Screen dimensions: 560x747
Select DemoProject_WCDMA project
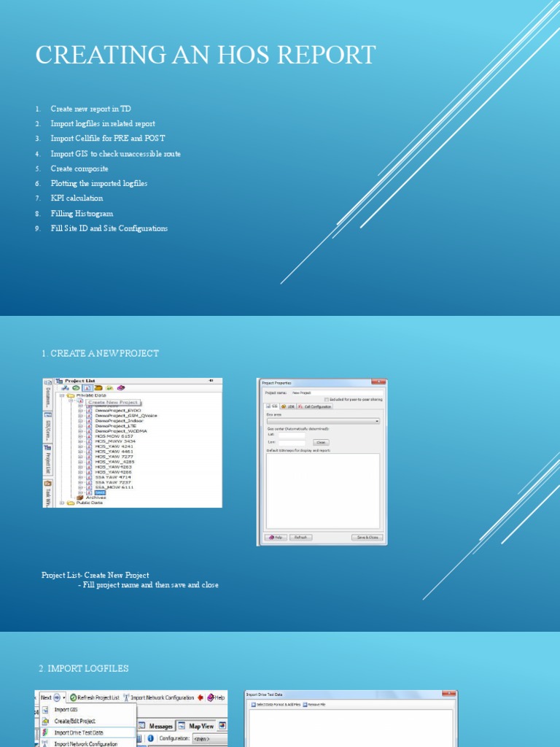[121, 430]
